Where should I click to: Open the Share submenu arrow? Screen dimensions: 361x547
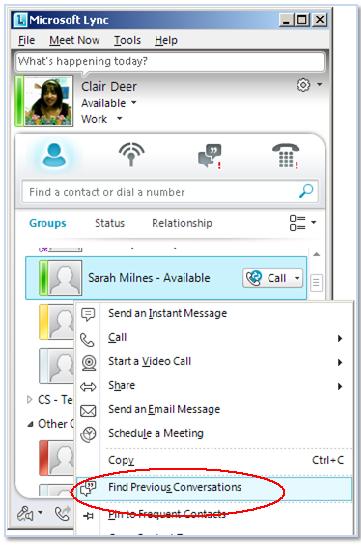[340, 386]
